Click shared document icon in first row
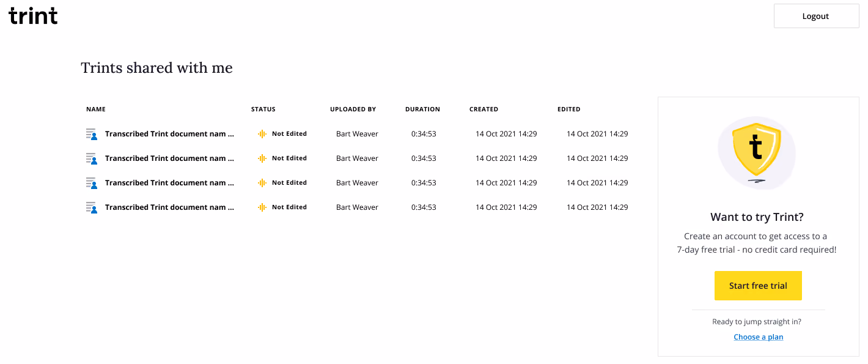 click(x=92, y=134)
